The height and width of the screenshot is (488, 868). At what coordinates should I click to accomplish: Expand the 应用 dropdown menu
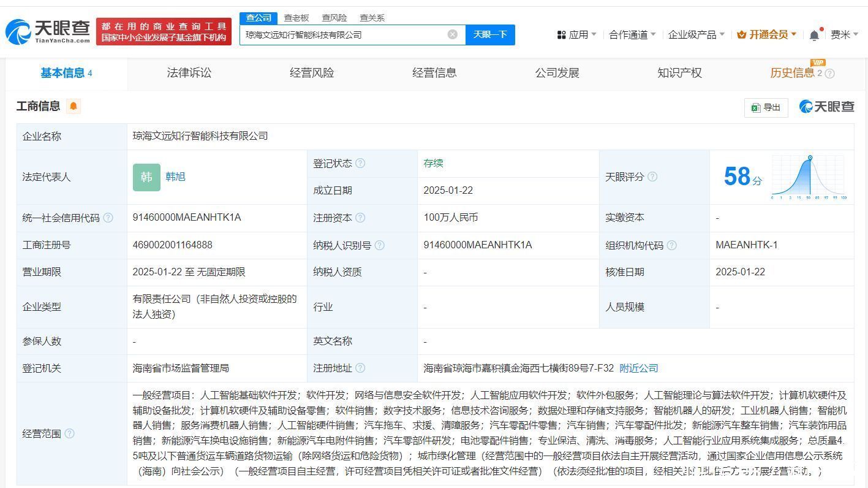coord(576,35)
